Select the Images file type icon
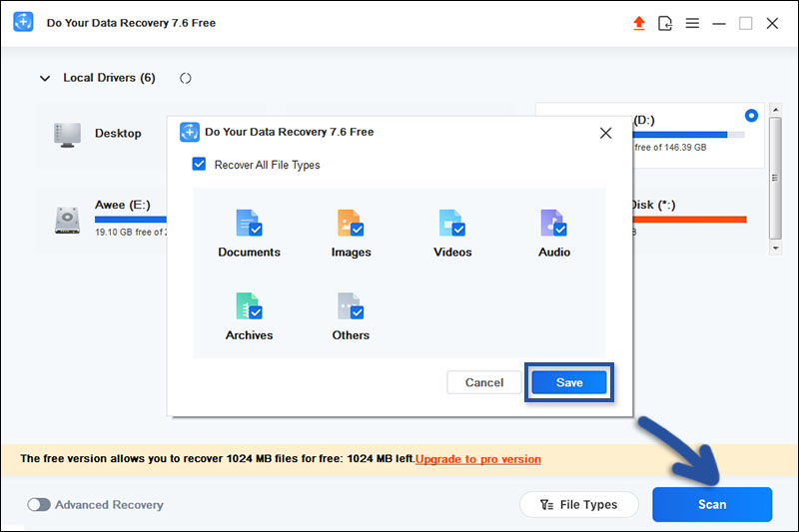The height and width of the screenshot is (532, 799). (x=351, y=224)
